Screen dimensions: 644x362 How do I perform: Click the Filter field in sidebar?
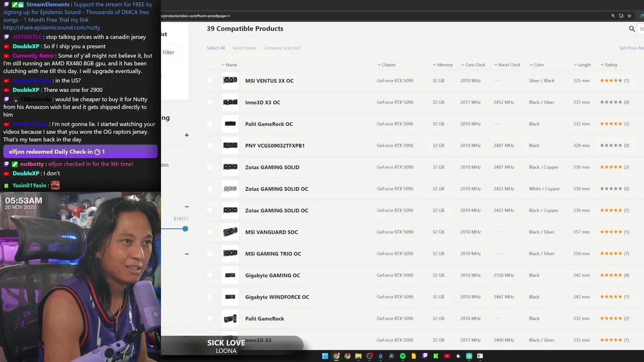pos(171,52)
